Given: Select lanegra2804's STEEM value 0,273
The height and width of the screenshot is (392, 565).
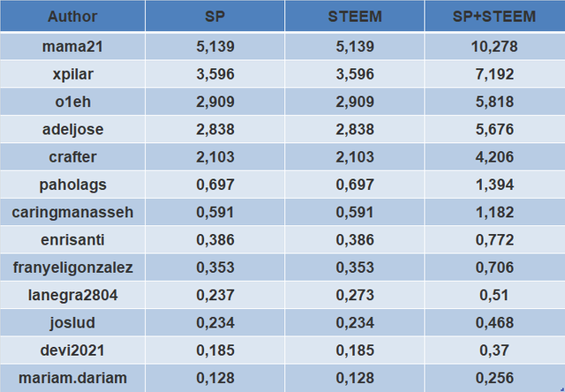Looking at the screenshot, I should tap(356, 295).
